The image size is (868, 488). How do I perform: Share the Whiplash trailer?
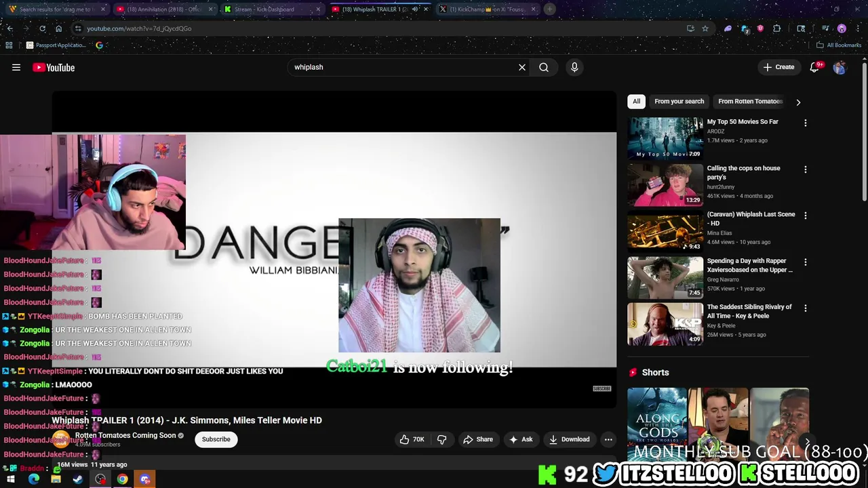tap(478, 439)
